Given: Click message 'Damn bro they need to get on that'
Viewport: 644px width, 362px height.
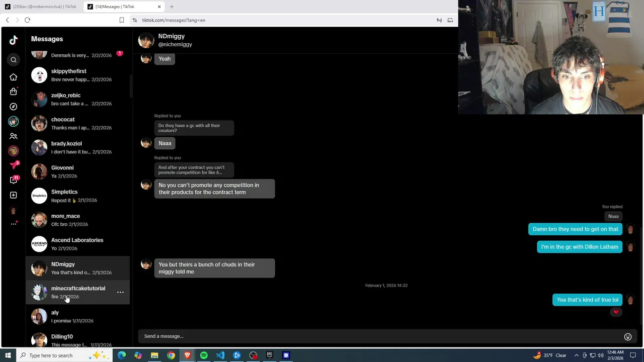Looking at the screenshot, I should (575, 229).
